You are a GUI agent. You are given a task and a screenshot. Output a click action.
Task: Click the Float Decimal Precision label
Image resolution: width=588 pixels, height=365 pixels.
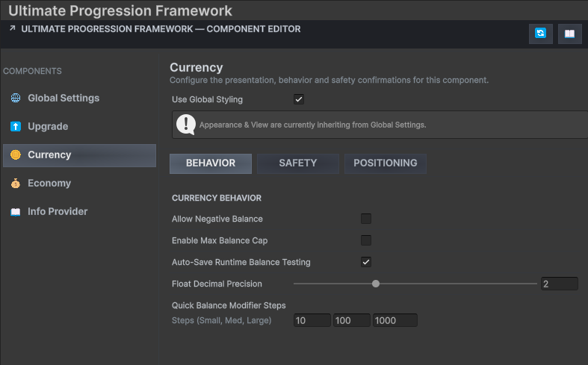[x=217, y=284]
